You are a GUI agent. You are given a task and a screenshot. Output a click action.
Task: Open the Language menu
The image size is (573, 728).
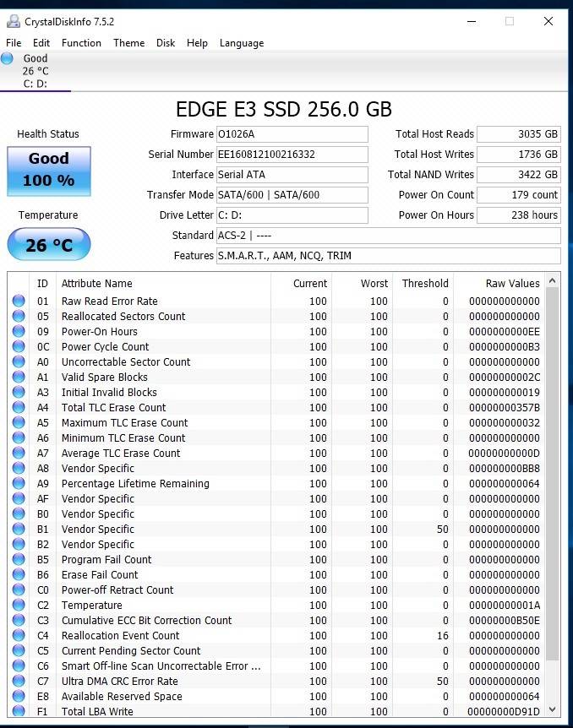click(242, 43)
